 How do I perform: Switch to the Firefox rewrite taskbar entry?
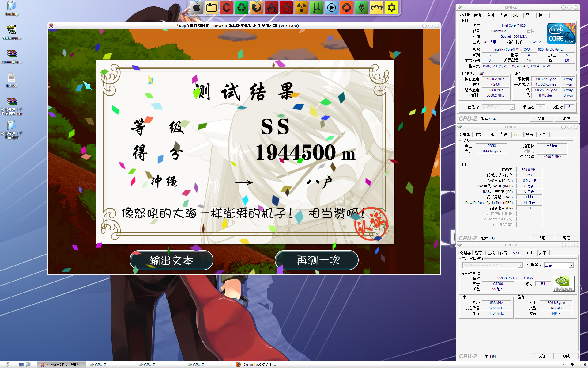coord(257,365)
